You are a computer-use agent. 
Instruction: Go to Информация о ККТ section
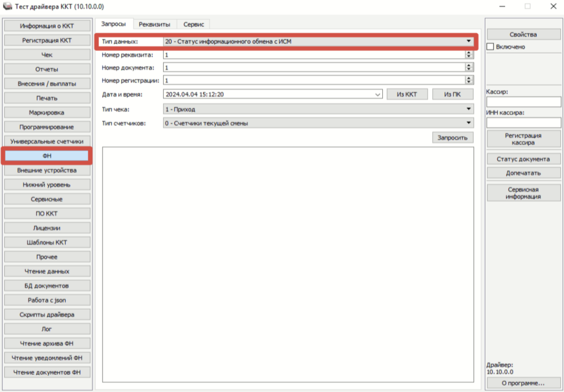[x=47, y=26]
